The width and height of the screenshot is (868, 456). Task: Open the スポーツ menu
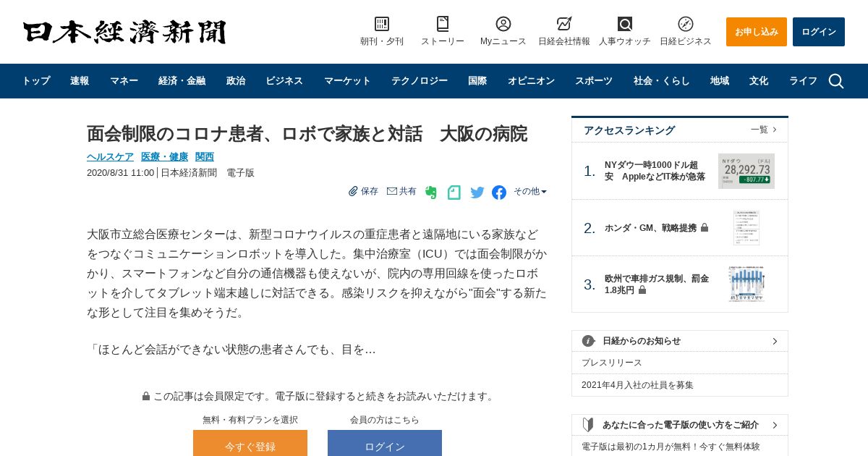click(594, 81)
